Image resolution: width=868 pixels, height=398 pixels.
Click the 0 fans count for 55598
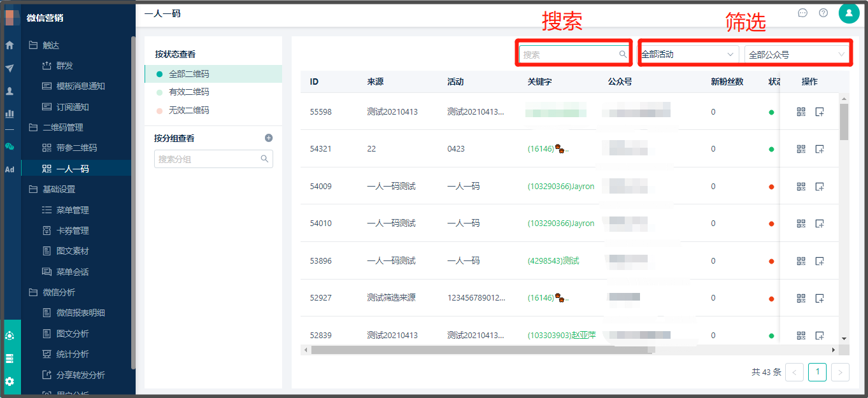[x=713, y=112]
